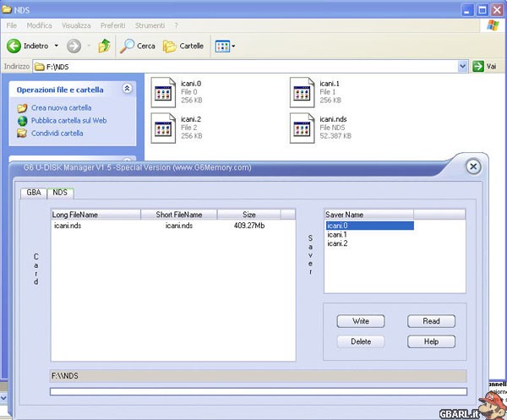The width and height of the screenshot is (507, 420).
Task: Select the icani.1 file icon in Explorer
Action: pos(302,92)
